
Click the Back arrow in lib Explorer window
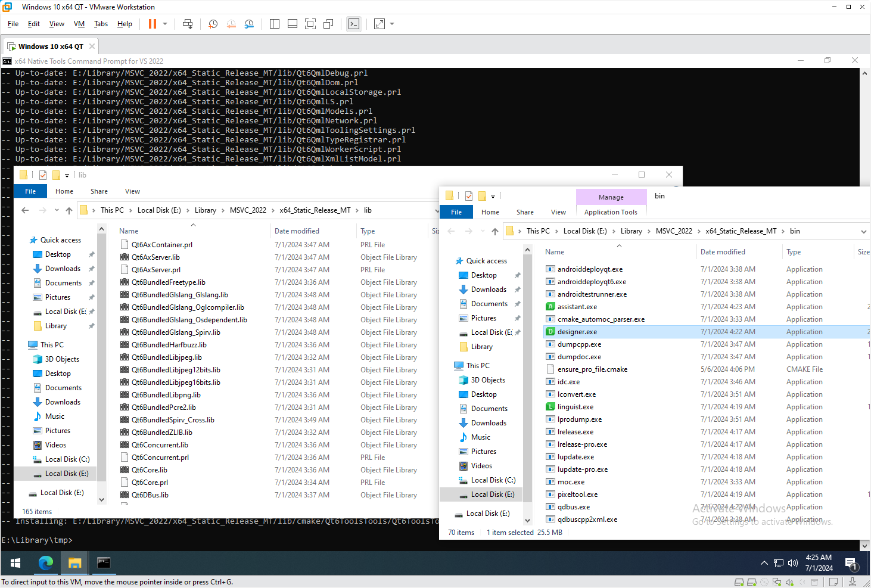coord(25,210)
